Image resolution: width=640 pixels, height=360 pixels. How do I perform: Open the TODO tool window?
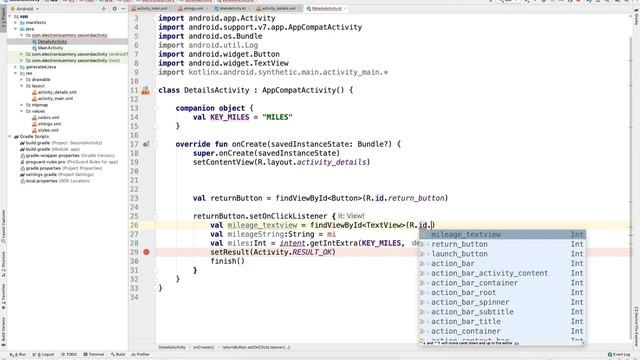[69, 354]
